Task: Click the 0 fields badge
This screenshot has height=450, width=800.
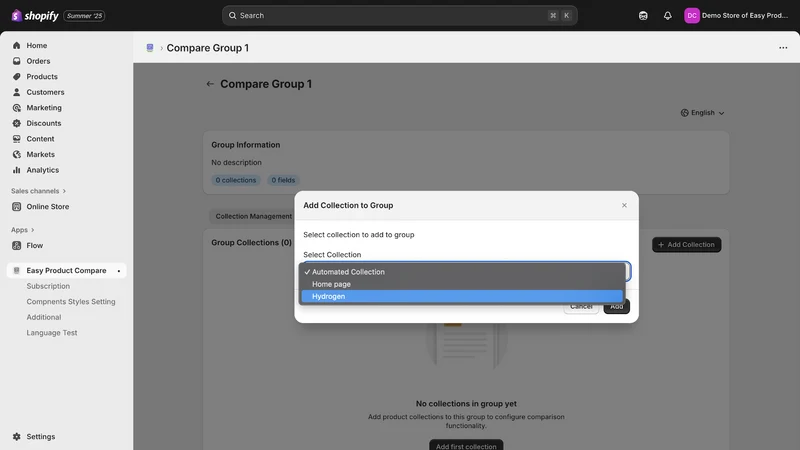Action: [283, 180]
